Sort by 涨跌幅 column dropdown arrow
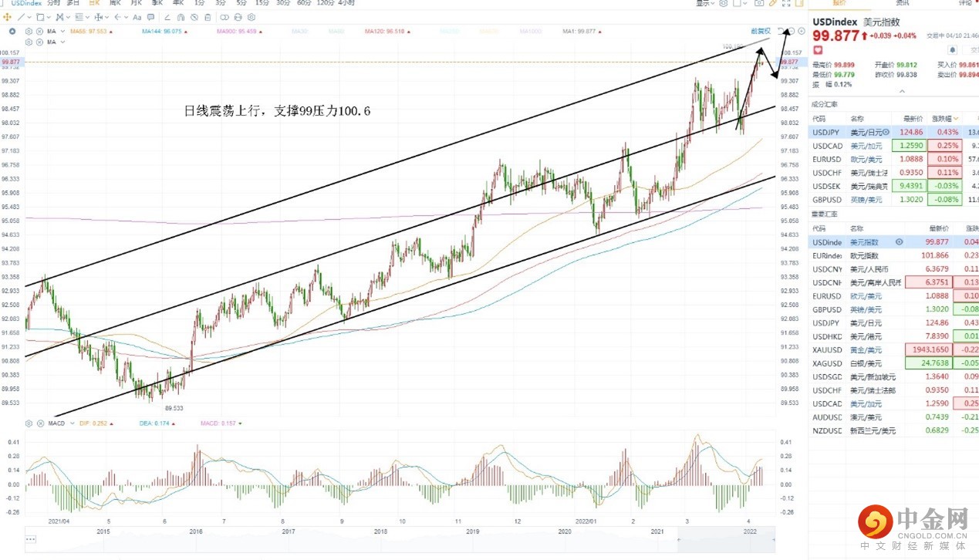 [x=956, y=119]
